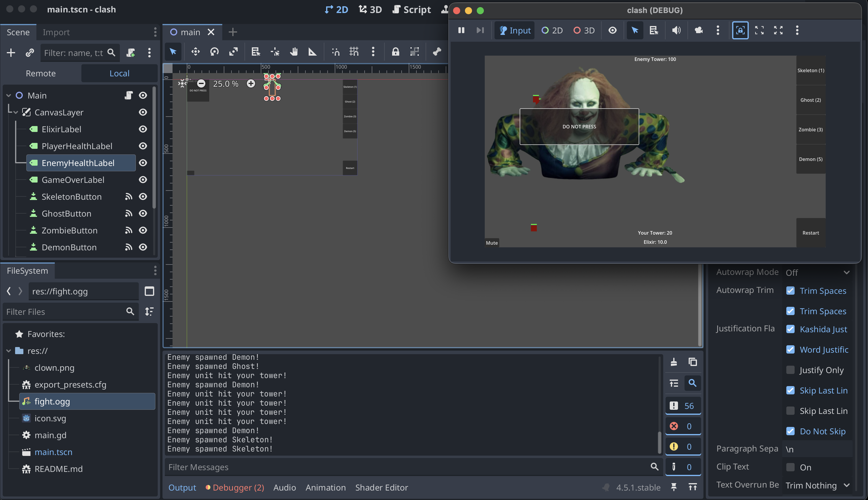Enable the Clip Text checkbox

point(790,467)
